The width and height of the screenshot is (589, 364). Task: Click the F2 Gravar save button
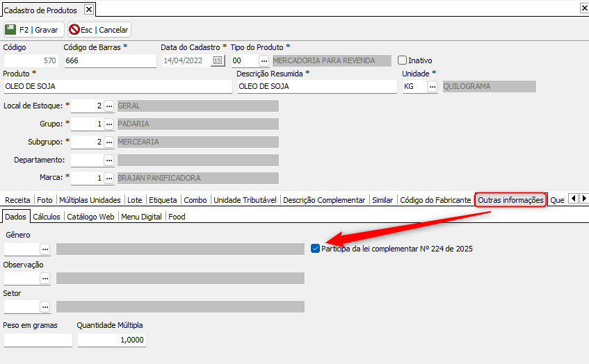(x=33, y=30)
